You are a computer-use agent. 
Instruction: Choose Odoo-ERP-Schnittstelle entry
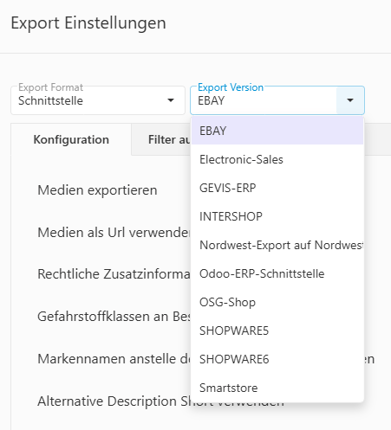point(277,274)
